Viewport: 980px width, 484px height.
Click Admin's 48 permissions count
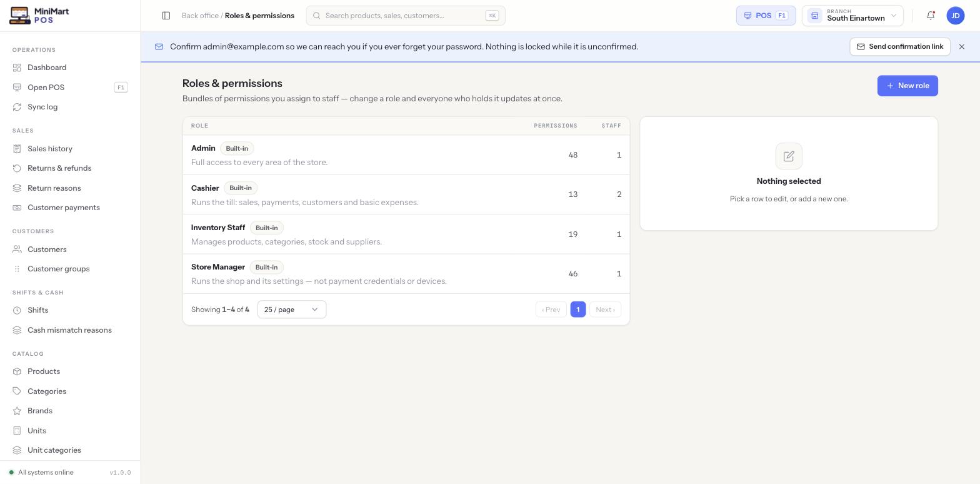point(573,155)
